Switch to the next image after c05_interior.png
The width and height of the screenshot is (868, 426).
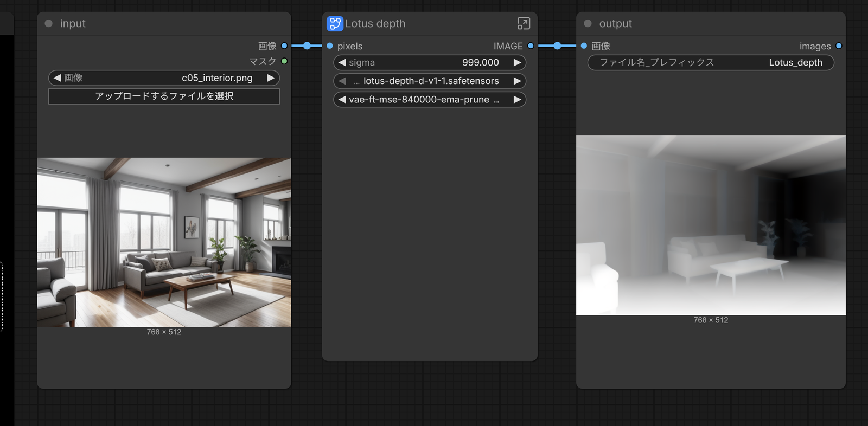pyautogui.click(x=271, y=78)
